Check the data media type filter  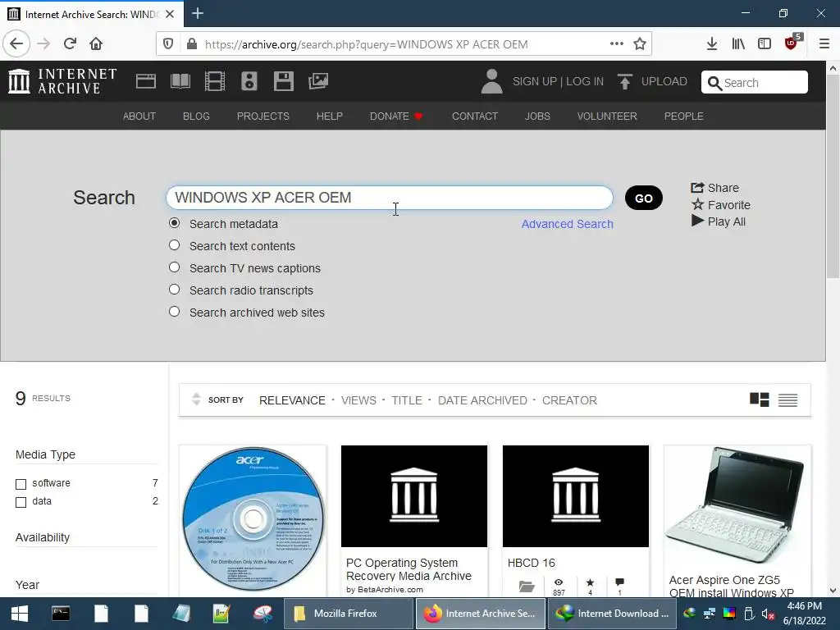click(x=21, y=503)
